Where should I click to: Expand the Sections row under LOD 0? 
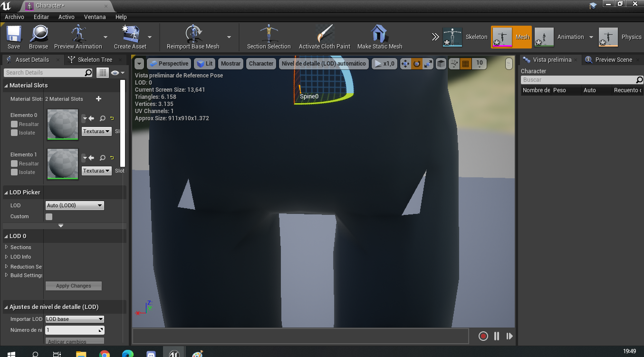[x=7, y=247]
